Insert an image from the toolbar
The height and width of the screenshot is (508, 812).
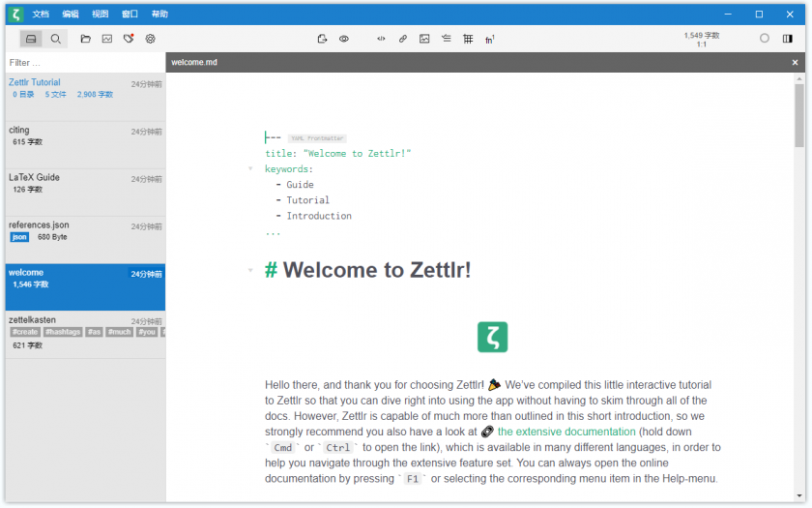tap(424, 39)
